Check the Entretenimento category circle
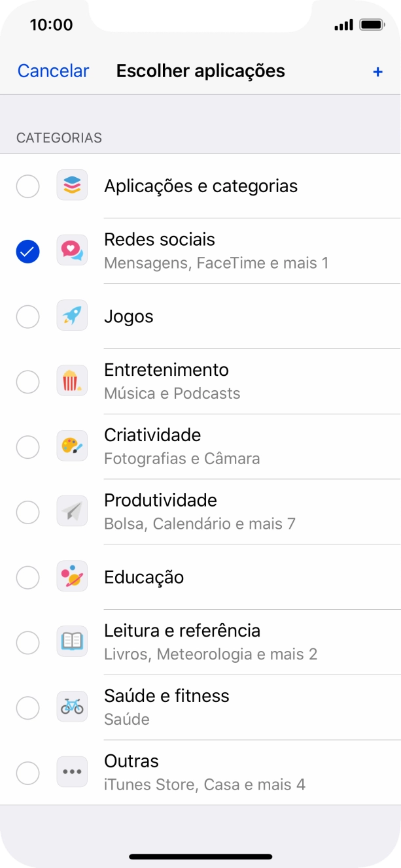Screen dimensions: 401x868 click(27, 380)
